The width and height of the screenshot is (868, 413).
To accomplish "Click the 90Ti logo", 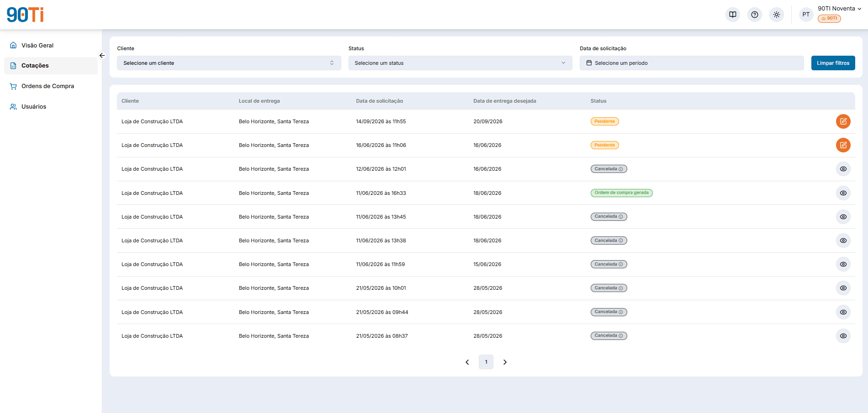I will click(x=25, y=15).
